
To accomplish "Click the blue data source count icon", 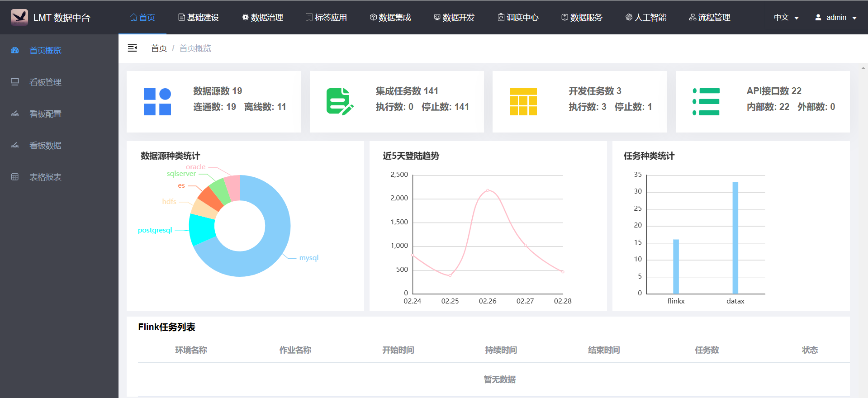I will 157,102.
